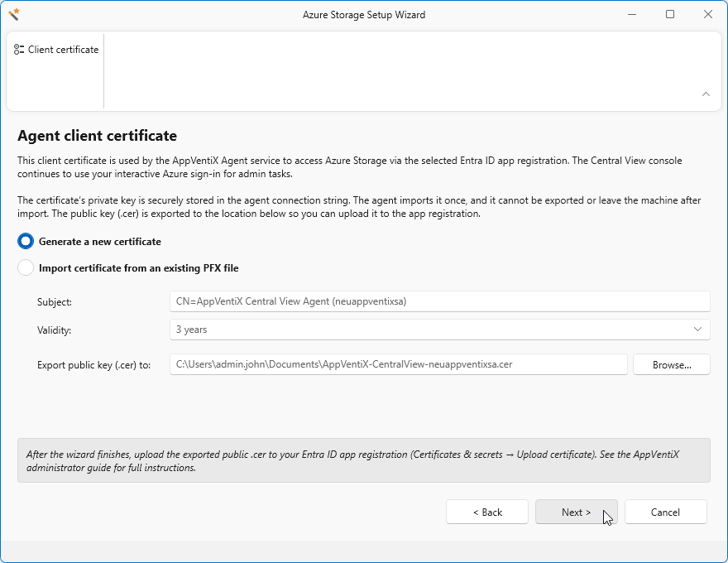
Task: Minimize the wizard window
Action: [632, 14]
